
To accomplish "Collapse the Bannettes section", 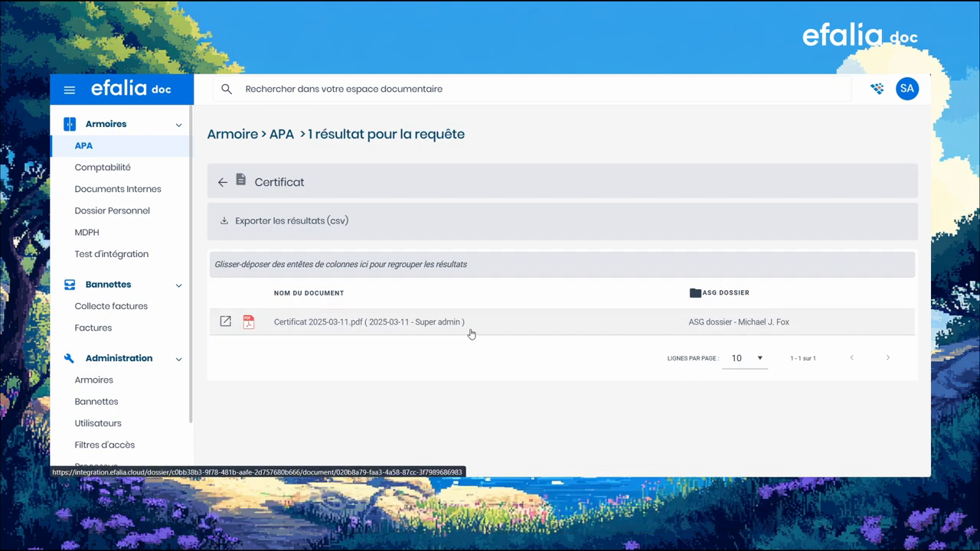I will (x=178, y=285).
